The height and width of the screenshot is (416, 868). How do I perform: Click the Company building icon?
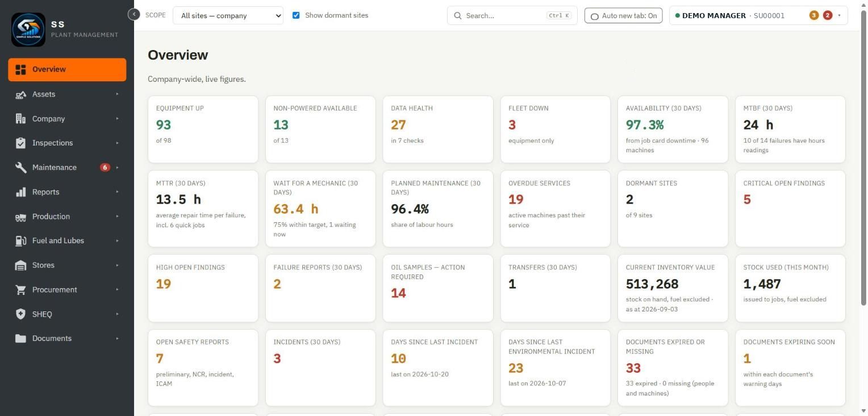point(21,119)
